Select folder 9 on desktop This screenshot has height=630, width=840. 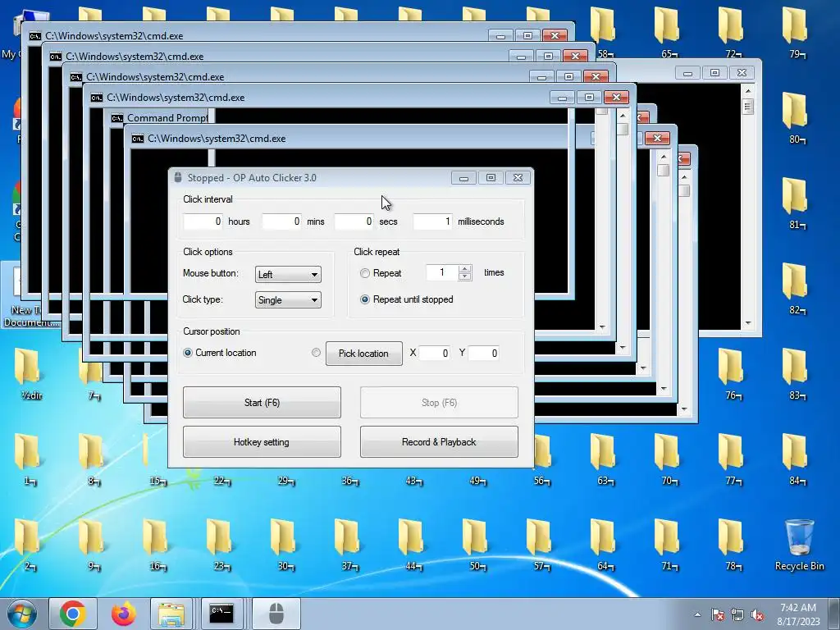pyautogui.click(x=92, y=544)
